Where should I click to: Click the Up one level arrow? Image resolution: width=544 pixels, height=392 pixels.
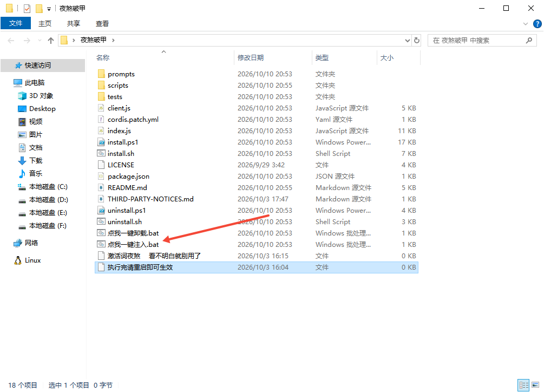click(x=51, y=41)
